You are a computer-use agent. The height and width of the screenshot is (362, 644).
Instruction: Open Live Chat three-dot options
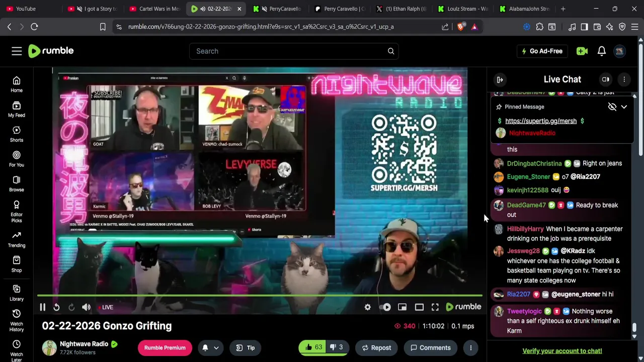point(624,79)
